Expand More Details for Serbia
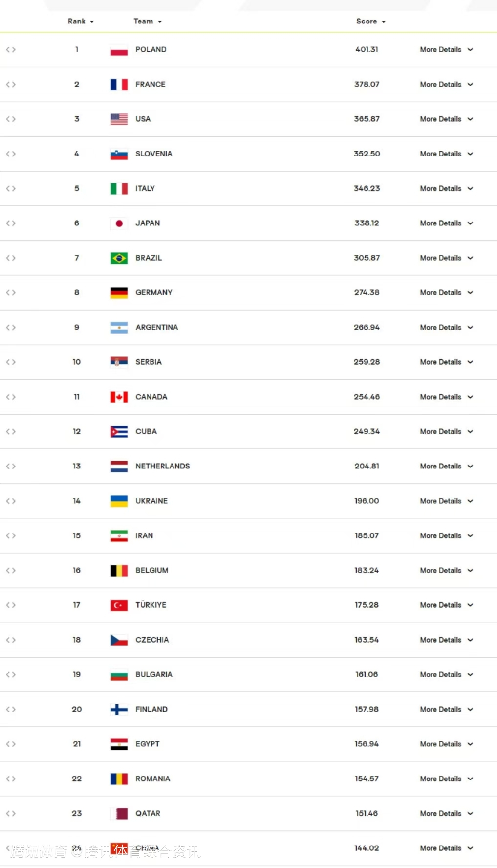Screen dimensions: 497x868 (447, 362)
